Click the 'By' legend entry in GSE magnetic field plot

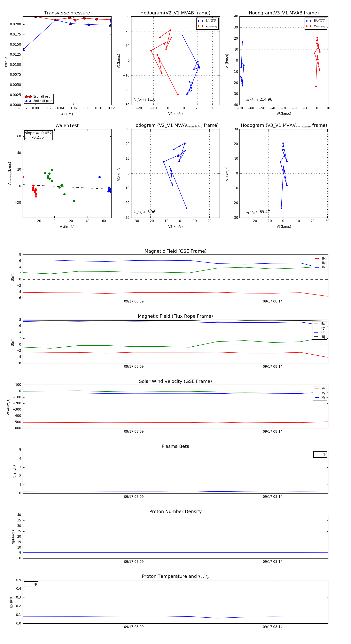(x=320, y=263)
